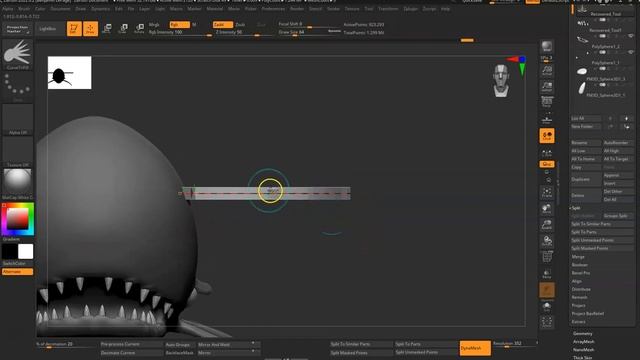Click the Split To Parts button in the Split section
640x360 pixels.
tap(602, 232)
